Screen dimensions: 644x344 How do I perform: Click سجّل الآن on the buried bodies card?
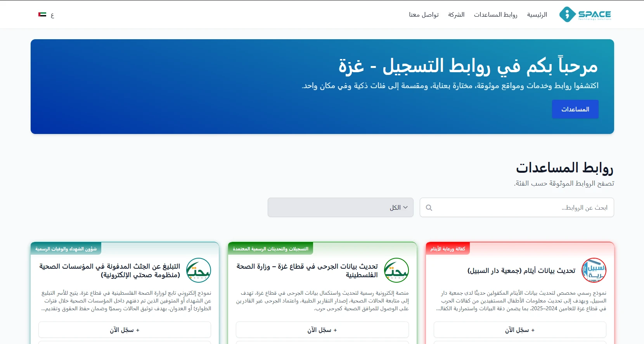125,330
